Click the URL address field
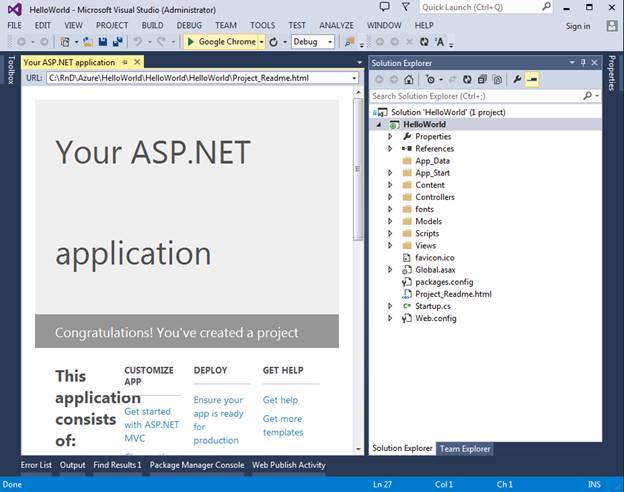This screenshot has width=624, height=492. 199,78
